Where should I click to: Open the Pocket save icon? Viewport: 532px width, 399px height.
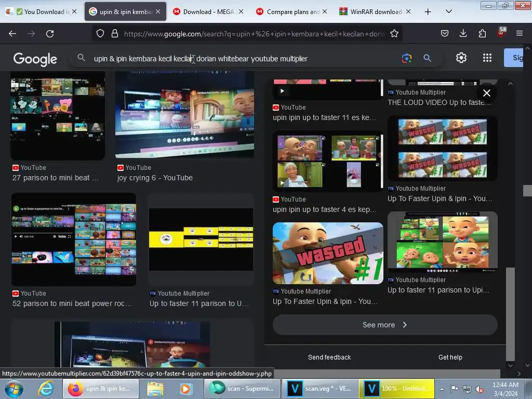445,33
